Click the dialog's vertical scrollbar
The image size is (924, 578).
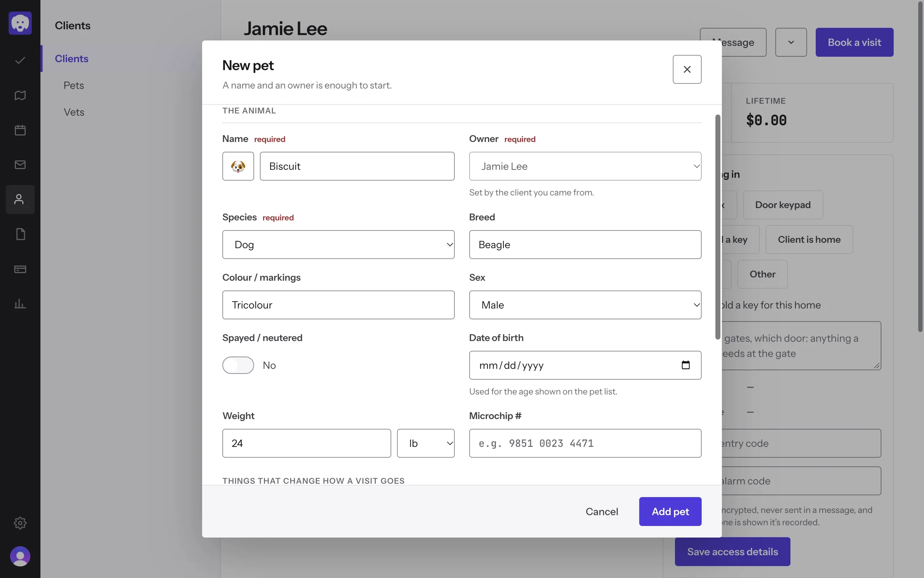[718, 227]
